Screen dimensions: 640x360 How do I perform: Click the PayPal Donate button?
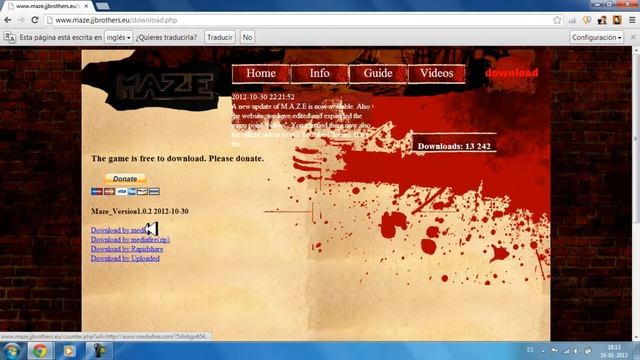pos(125,179)
